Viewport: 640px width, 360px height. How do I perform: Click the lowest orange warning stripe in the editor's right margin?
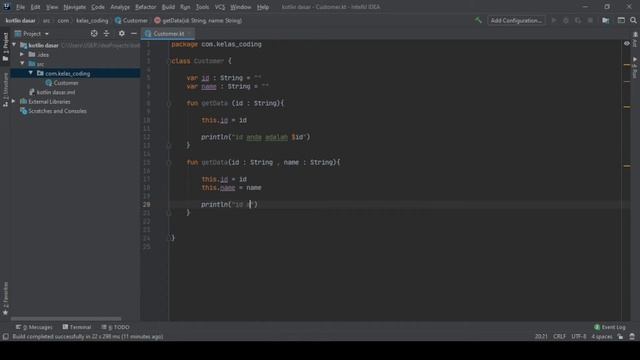tap(627, 166)
